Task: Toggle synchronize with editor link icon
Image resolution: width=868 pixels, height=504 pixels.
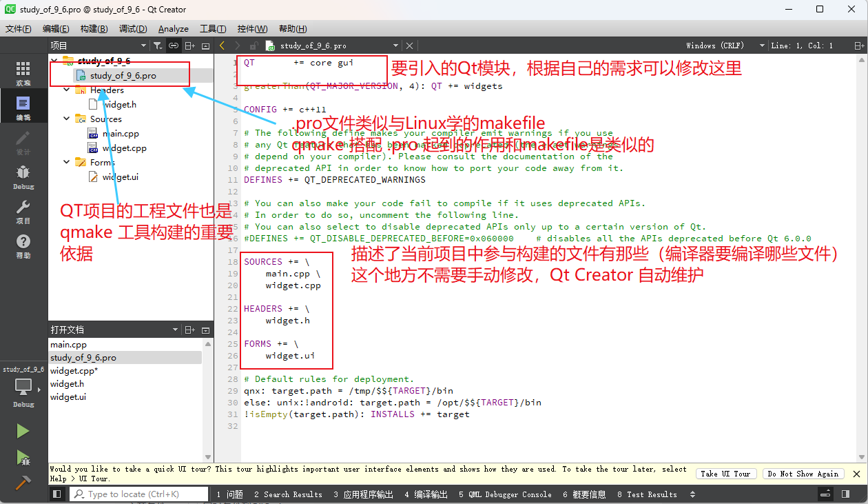Action: [174, 46]
